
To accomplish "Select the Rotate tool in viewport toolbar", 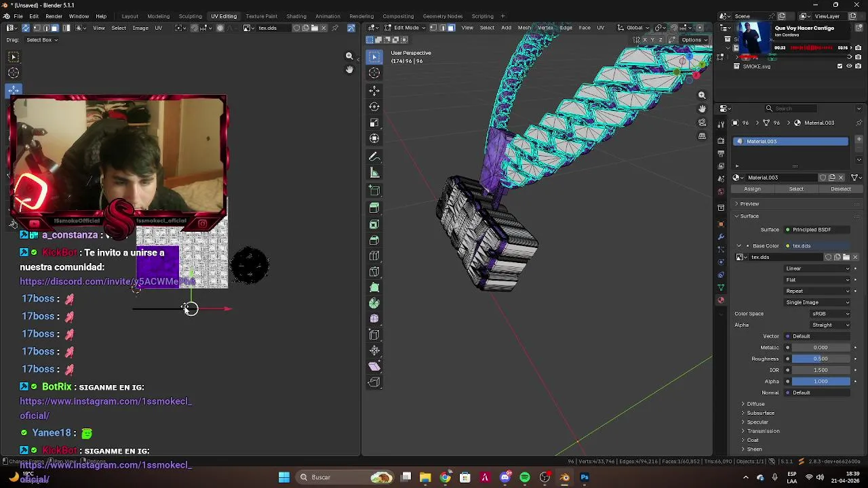I will 374,106.
